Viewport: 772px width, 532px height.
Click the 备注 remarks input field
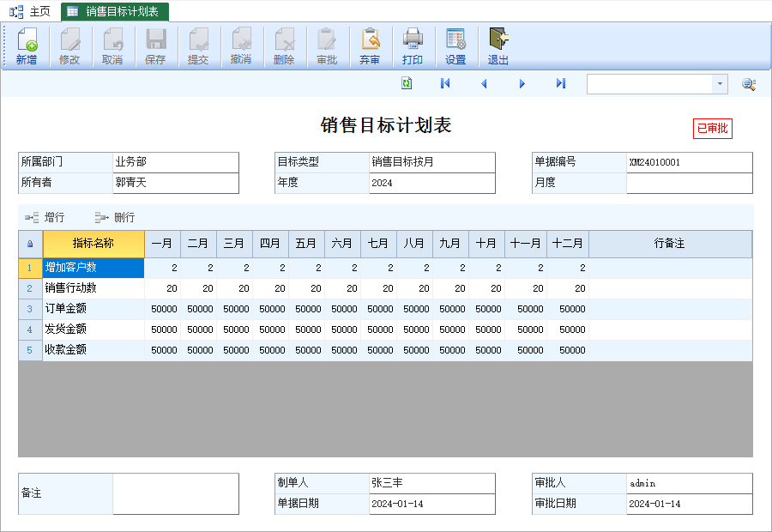pos(176,494)
